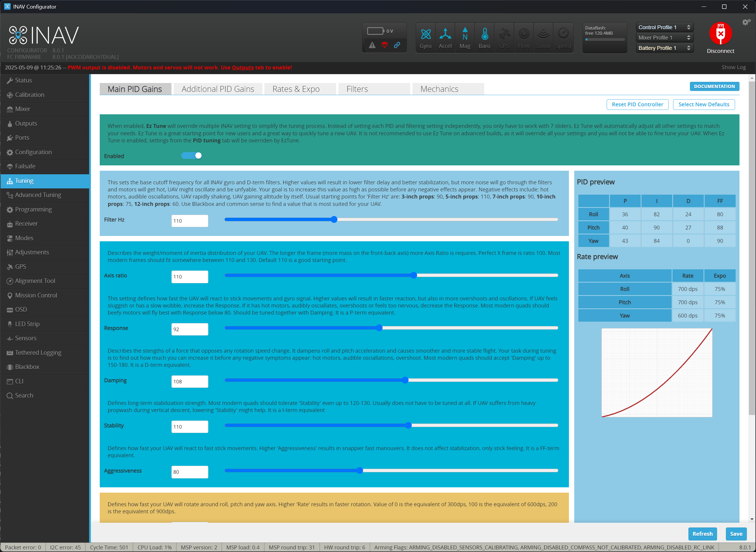The image size is (756, 552).
Task: Click the Filter Hz value field
Action: (x=190, y=221)
